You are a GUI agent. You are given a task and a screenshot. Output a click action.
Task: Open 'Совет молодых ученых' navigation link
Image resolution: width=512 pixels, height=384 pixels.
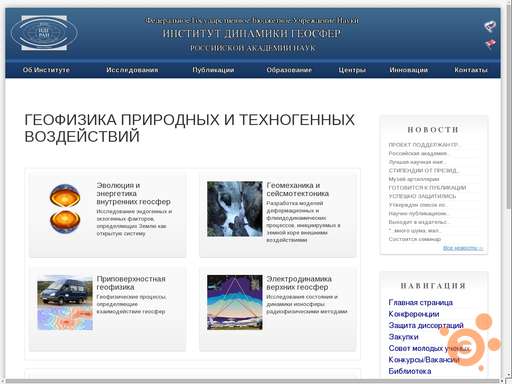click(429, 348)
